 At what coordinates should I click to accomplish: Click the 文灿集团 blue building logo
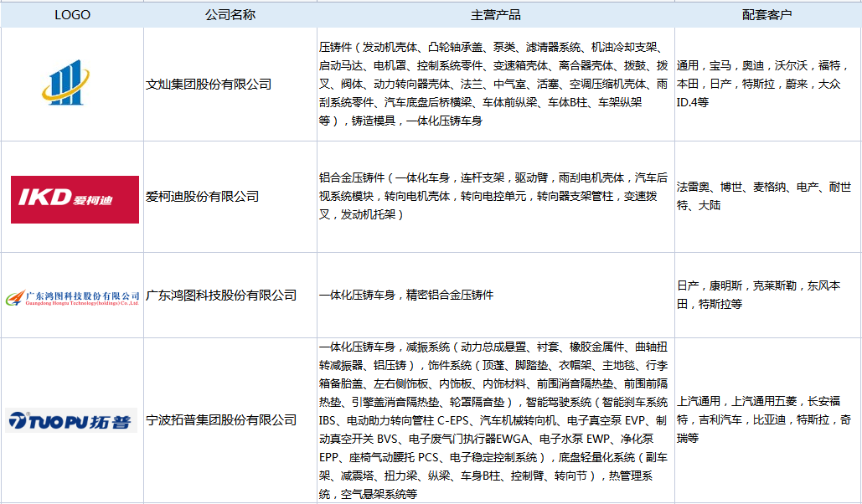66,82
